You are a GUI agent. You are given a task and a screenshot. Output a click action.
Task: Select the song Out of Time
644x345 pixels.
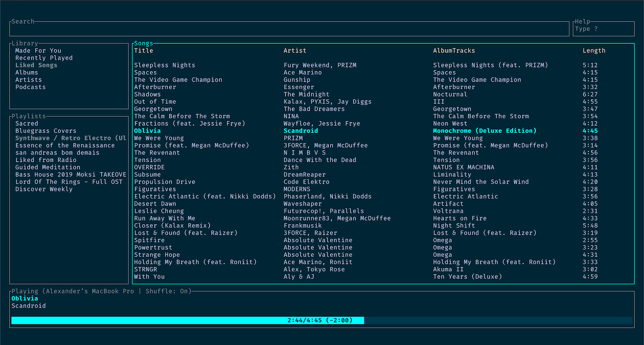pyautogui.click(x=155, y=102)
